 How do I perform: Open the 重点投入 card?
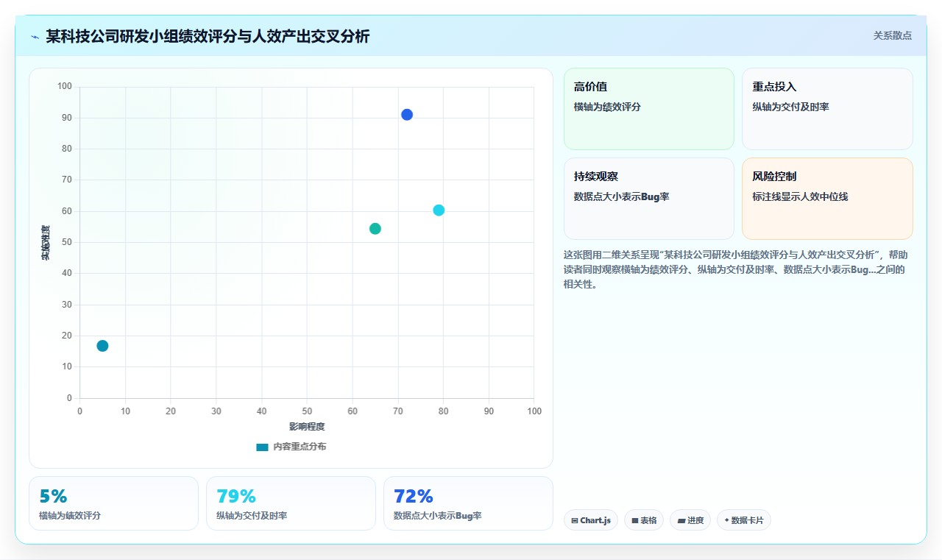827,109
